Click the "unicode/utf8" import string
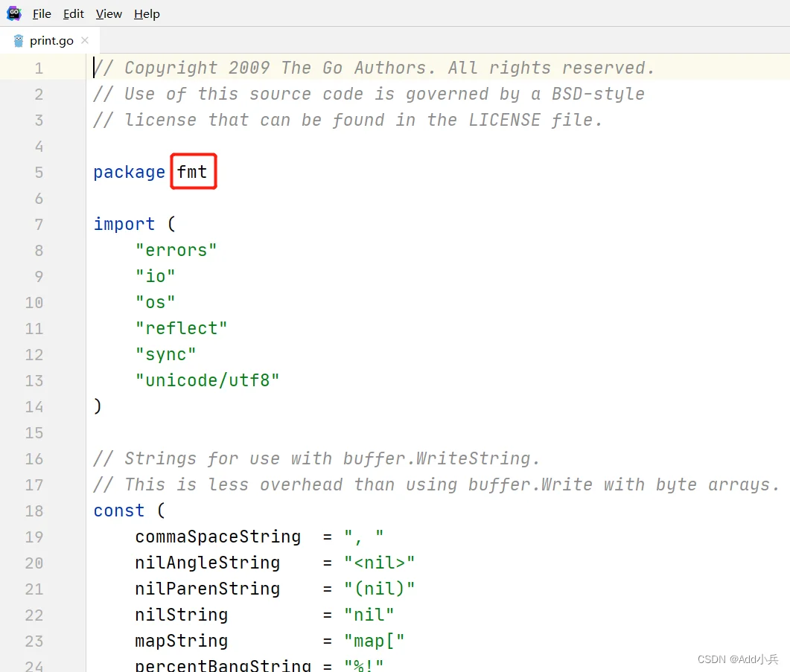The image size is (790, 672). point(208,380)
